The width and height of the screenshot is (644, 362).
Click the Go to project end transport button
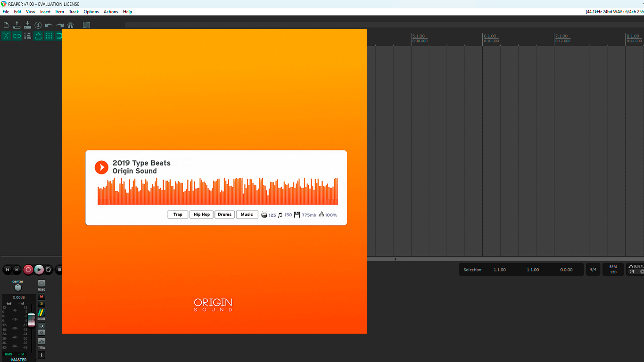point(17,270)
